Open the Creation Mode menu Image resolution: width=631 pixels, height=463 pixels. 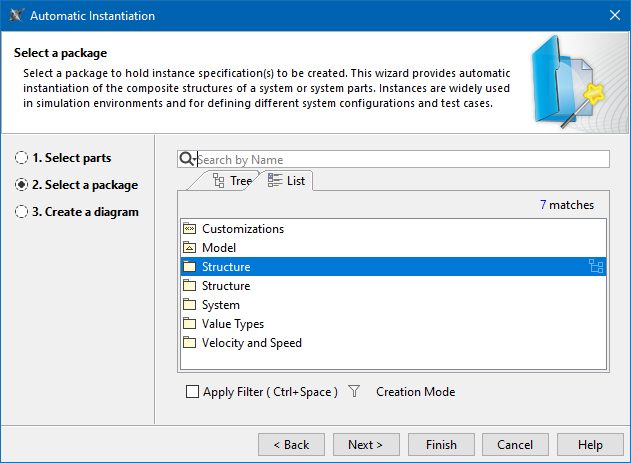click(x=415, y=392)
